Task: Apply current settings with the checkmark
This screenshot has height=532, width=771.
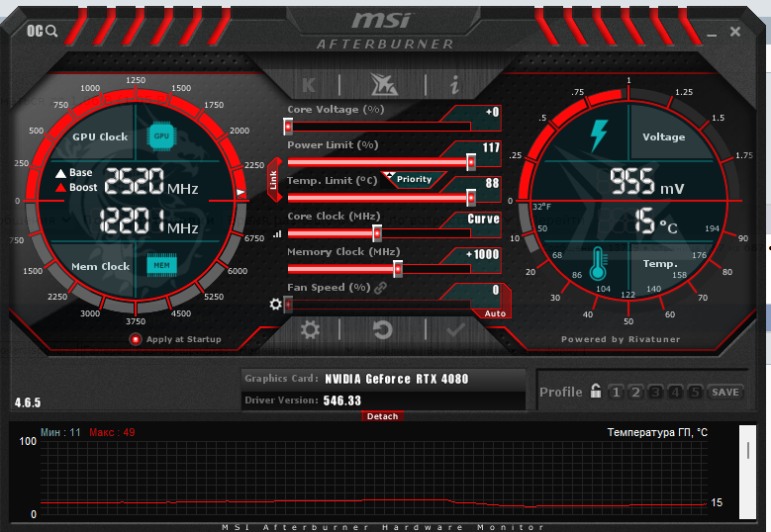Action: pyautogui.click(x=455, y=329)
